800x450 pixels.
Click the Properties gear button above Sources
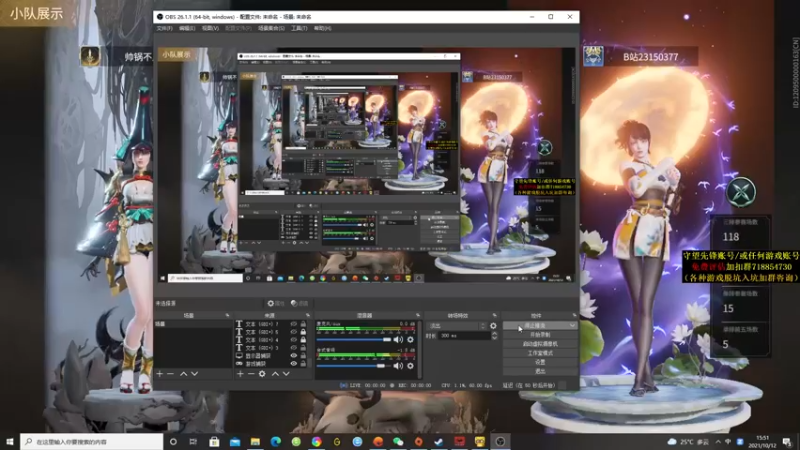(x=275, y=303)
